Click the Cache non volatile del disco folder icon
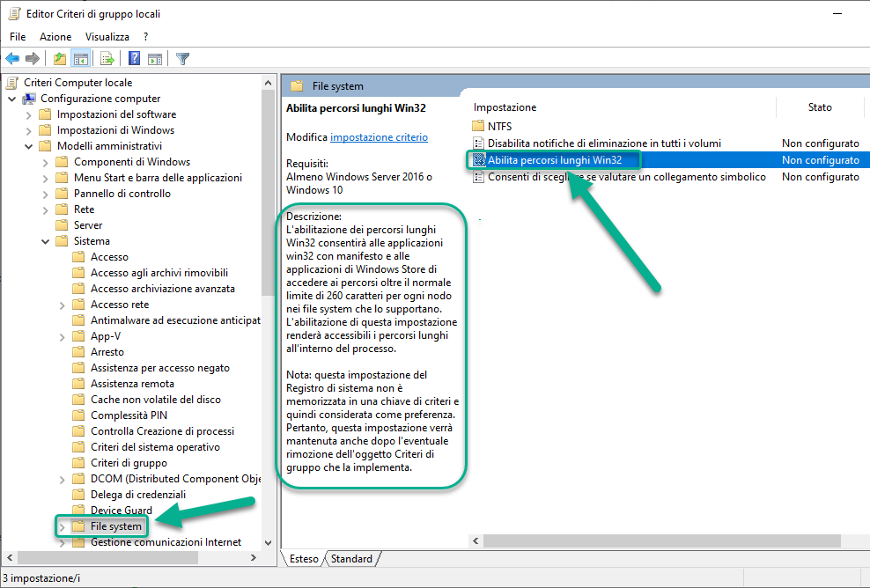The height and width of the screenshot is (588, 870). pos(78,400)
